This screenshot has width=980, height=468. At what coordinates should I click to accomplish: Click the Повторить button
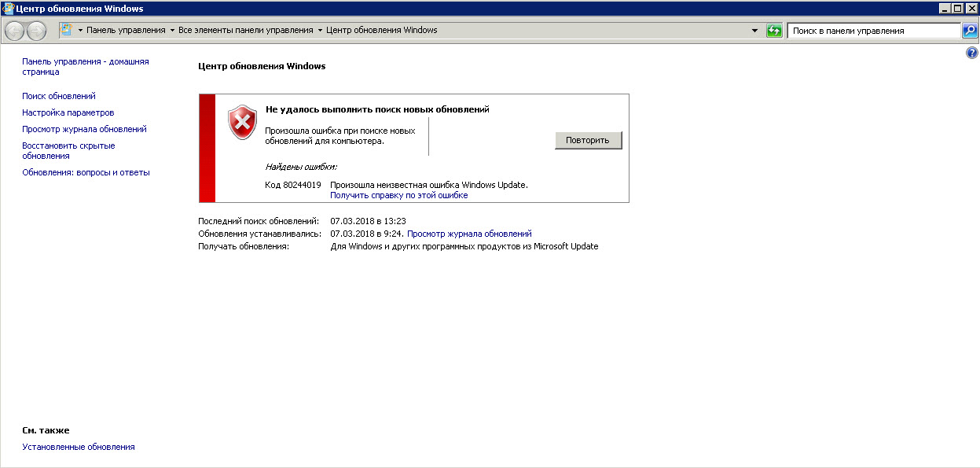pos(588,140)
